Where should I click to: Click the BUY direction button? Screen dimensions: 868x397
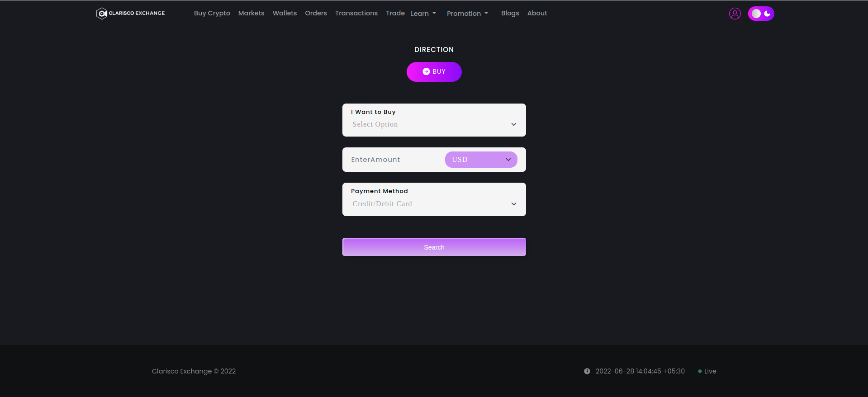[434, 72]
